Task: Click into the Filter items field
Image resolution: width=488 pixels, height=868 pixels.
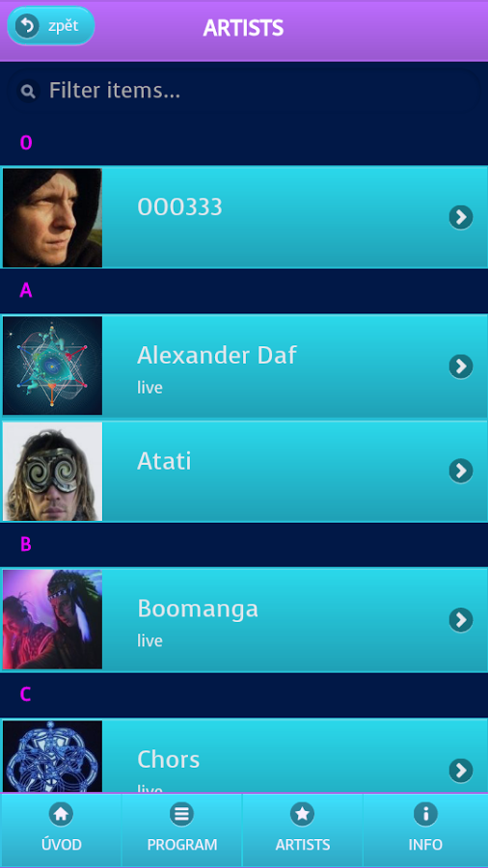Action: coord(244,91)
